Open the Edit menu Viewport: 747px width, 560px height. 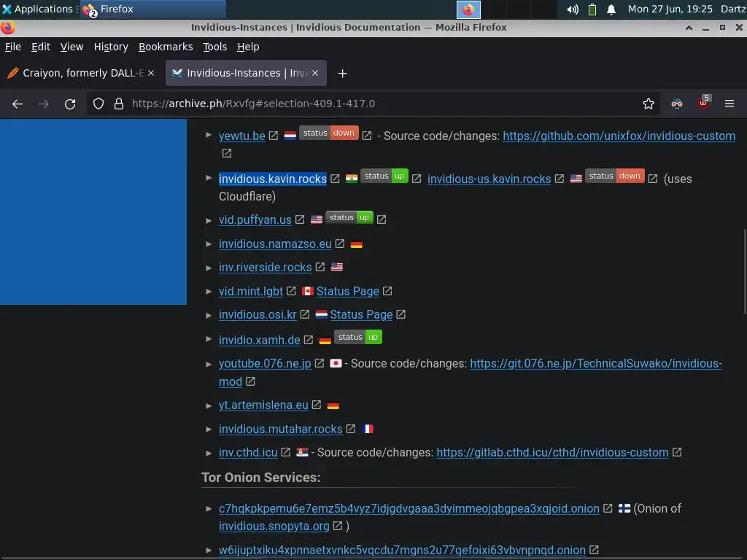(41, 47)
